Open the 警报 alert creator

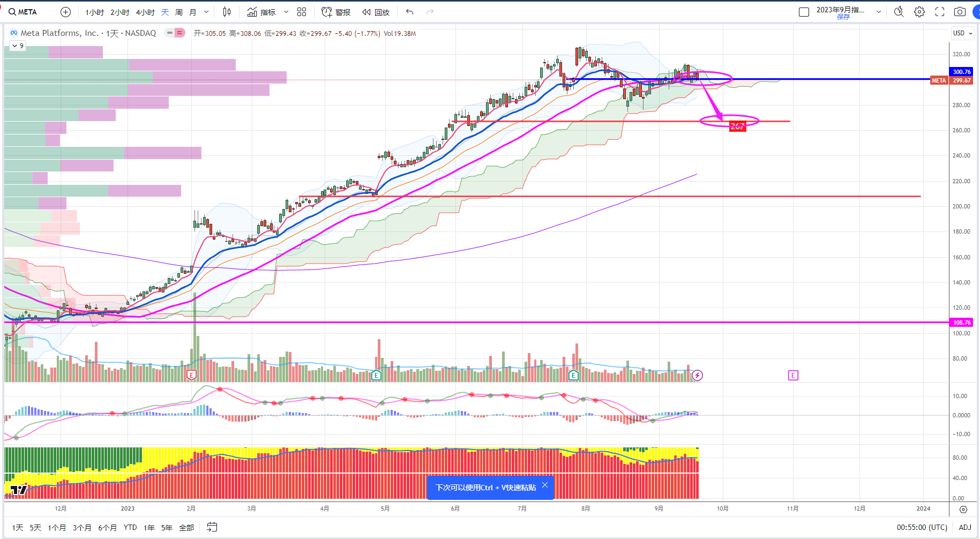pyautogui.click(x=336, y=12)
